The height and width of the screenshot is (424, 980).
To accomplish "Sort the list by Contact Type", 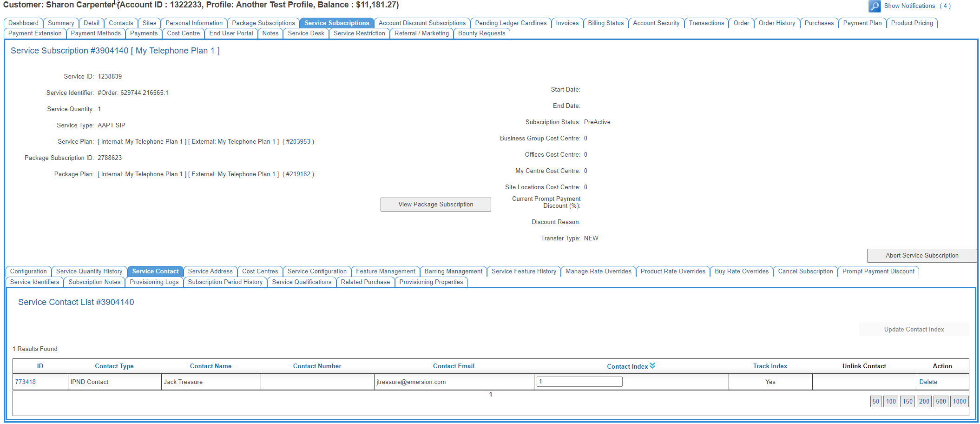I will (114, 366).
